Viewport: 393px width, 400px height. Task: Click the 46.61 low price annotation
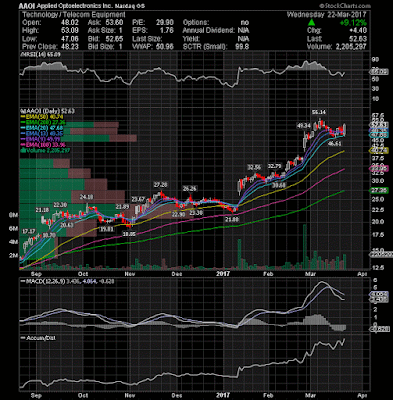click(x=334, y=144)
